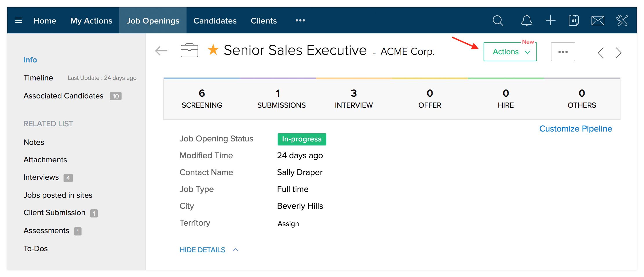Go to the next job opening record
Image resolution: width=644 pixels, height=277 pixels.
618,53
